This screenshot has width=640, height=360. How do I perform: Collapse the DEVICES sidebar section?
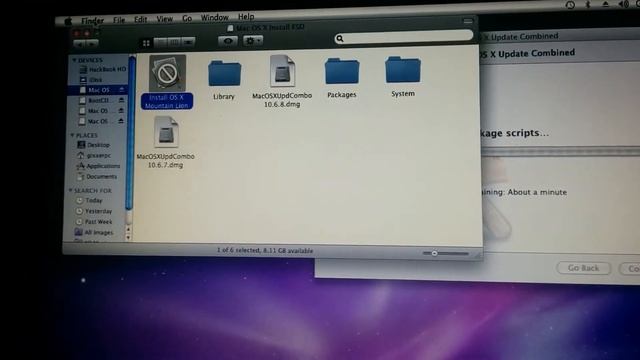tap(74, 60)
